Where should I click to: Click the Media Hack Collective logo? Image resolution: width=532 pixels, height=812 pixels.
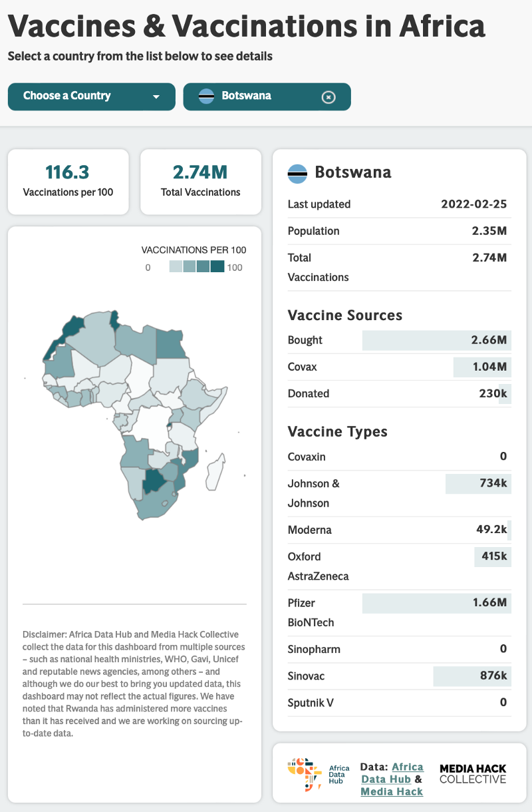473,773
